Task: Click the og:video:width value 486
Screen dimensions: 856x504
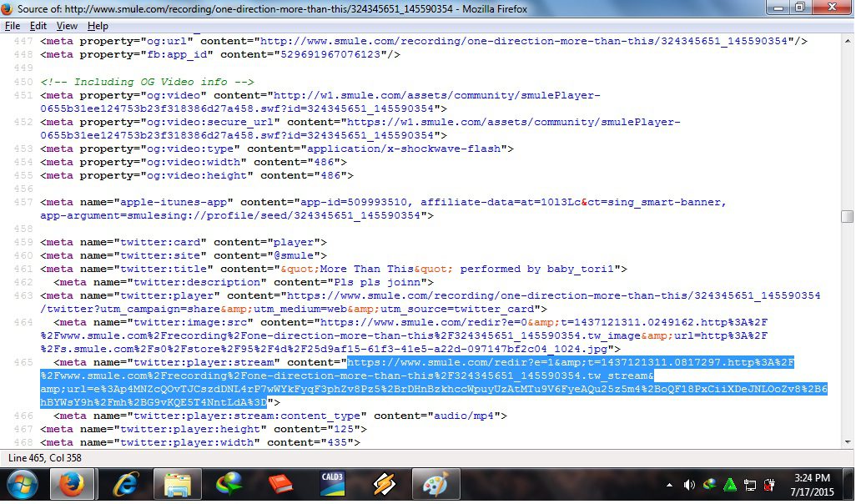Action: point(324,162)
